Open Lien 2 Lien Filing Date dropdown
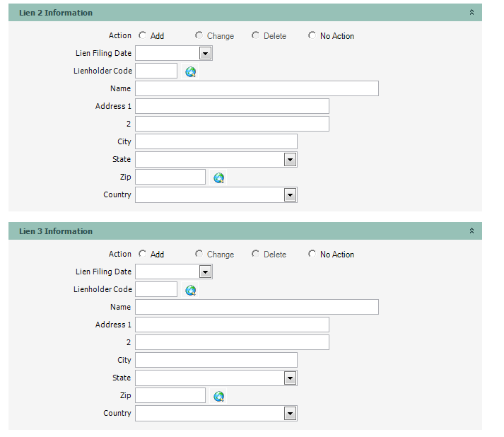This screenshot has width=504, height=437. click(x=205, y=53)
